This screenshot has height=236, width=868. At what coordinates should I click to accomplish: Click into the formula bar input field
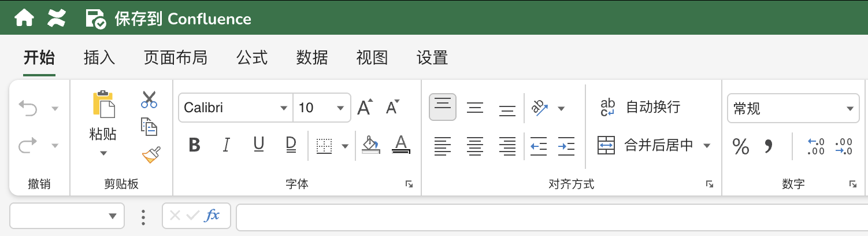(x=549, y=216)
